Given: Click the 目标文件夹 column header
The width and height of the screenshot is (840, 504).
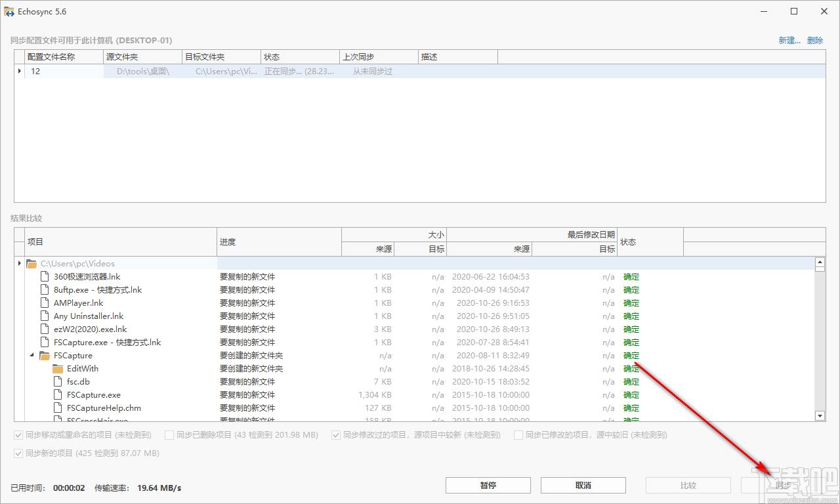Looking at the screenshot, I should coord(222,57).
